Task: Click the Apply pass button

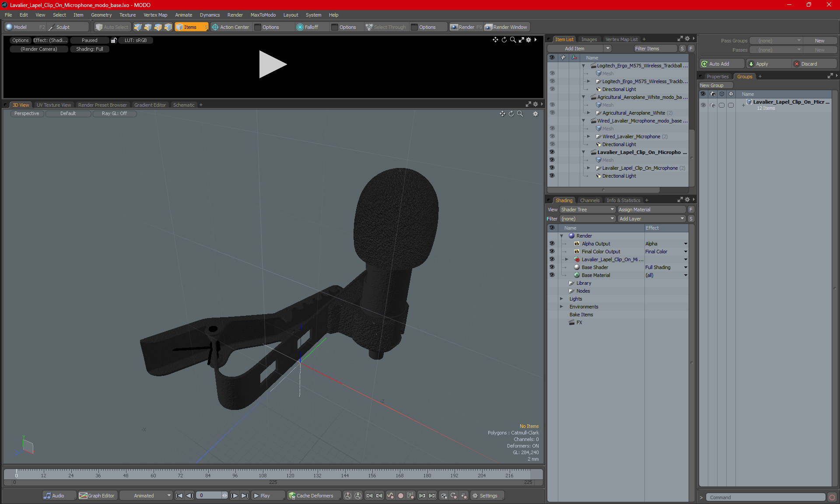Action: tap(769, 64)
